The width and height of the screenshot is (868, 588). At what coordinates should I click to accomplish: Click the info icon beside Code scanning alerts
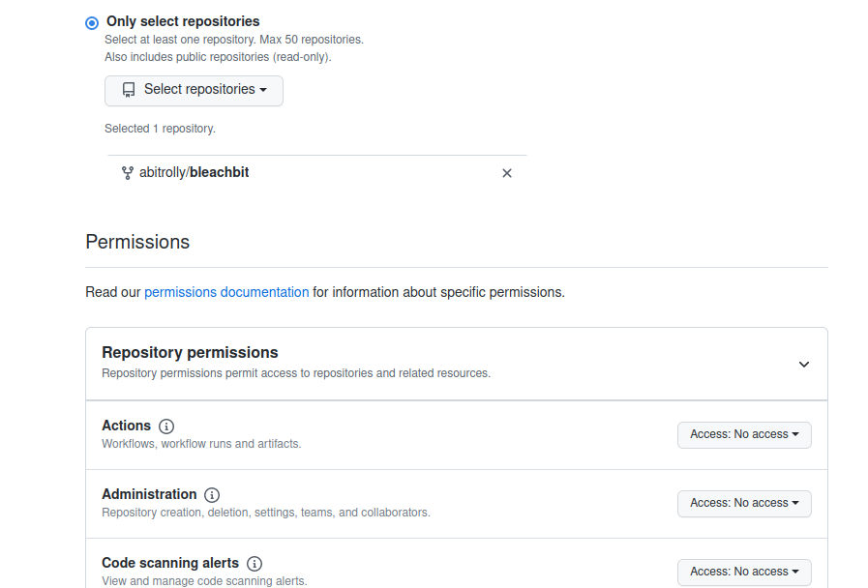254,563
